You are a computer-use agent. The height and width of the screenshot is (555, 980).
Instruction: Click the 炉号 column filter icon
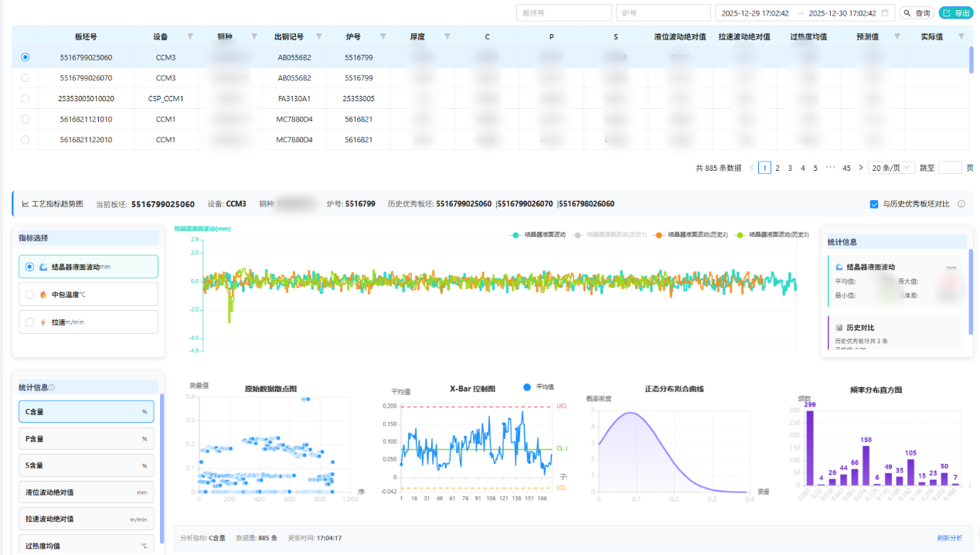coord(383,36)
